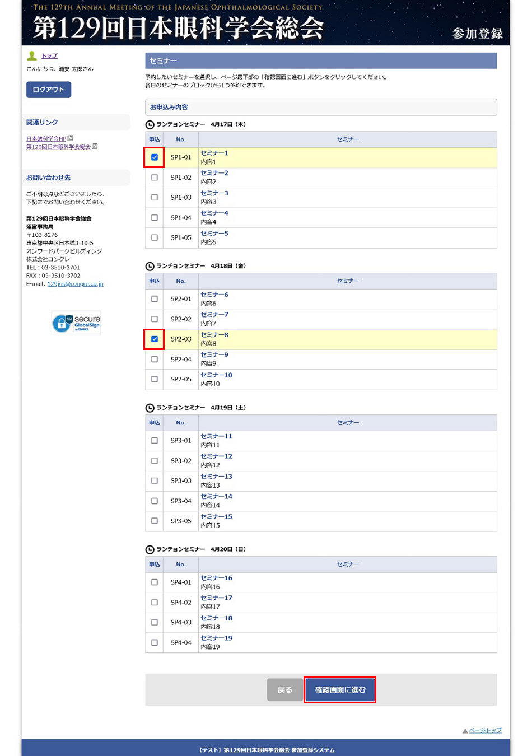The image size is (532, 756).
Task: Check the SP1-02 seminar checkbox
Action: click(x=155, y=178)
